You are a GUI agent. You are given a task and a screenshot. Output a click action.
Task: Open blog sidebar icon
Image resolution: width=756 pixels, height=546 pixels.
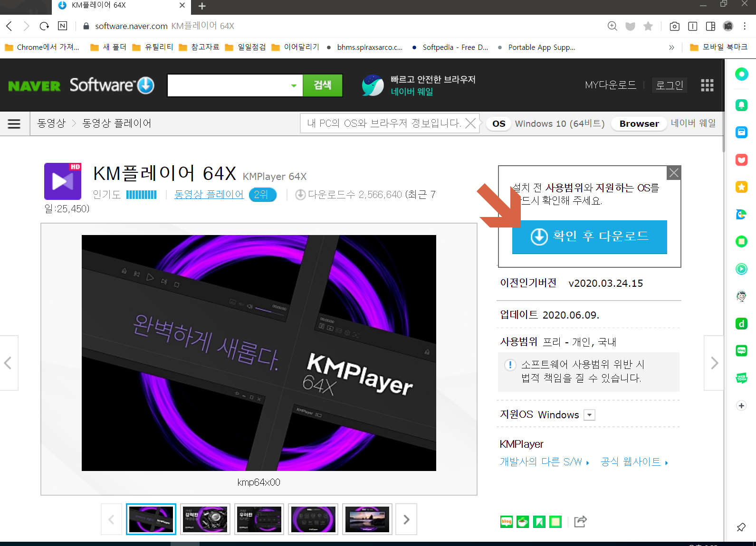click(741, 351)
